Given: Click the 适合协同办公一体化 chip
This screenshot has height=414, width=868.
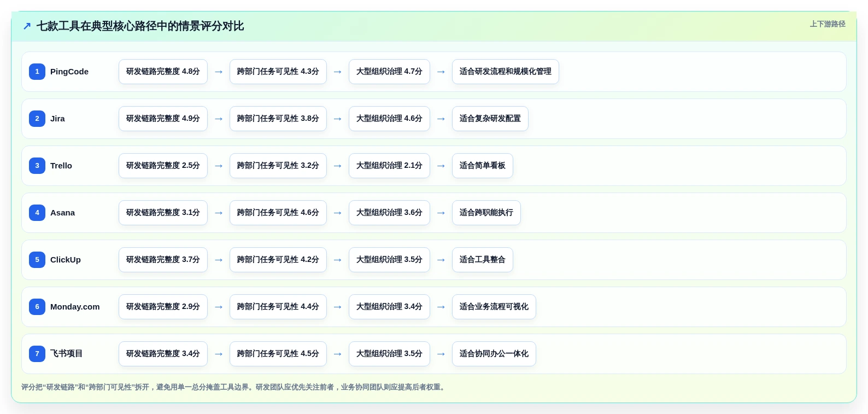Looking at the screenshot, I should pos(494,354).
